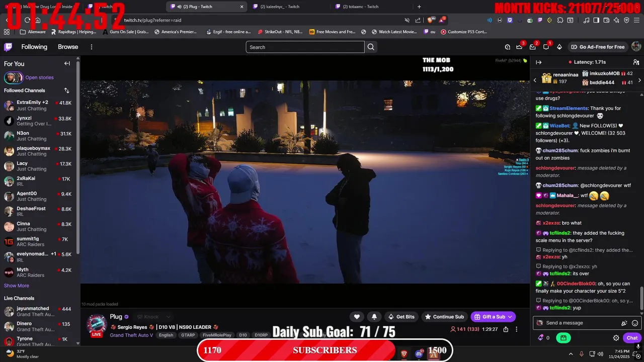Open Grand Theft Auto V category link
The width and height of the screenshot is (644, 362).
pos(131,335)
